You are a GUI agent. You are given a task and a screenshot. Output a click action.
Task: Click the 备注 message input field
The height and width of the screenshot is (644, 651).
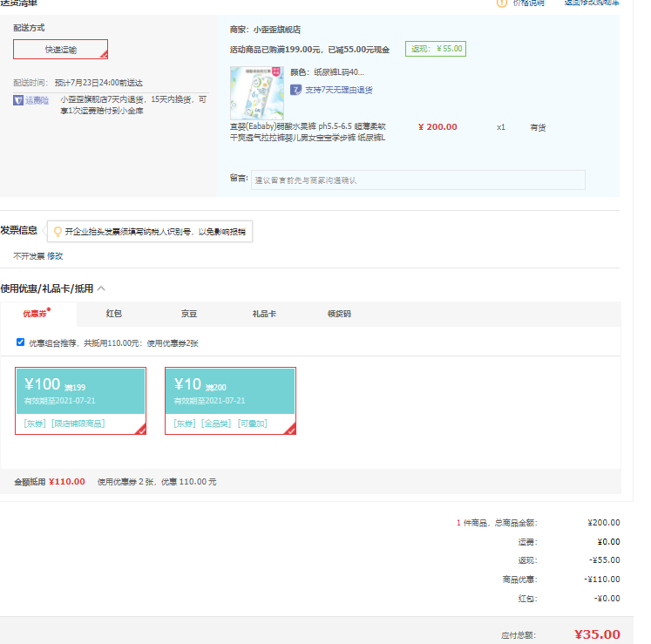[x=418, y=180]
